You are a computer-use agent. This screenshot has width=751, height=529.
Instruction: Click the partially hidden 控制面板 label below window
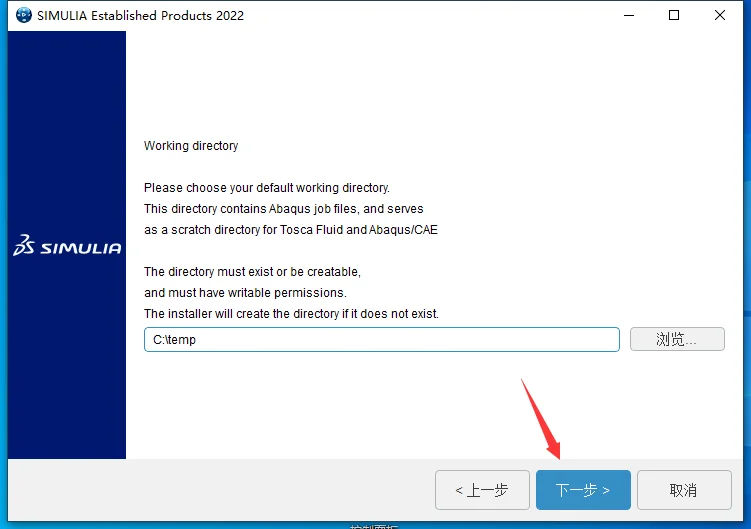point(374,526)
